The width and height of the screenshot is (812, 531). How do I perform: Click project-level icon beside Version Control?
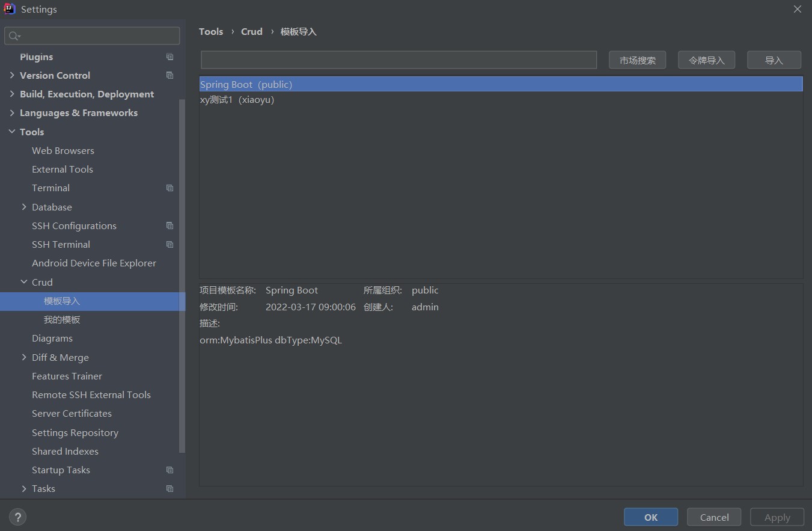pyautogui.click(x=170, y=75)
